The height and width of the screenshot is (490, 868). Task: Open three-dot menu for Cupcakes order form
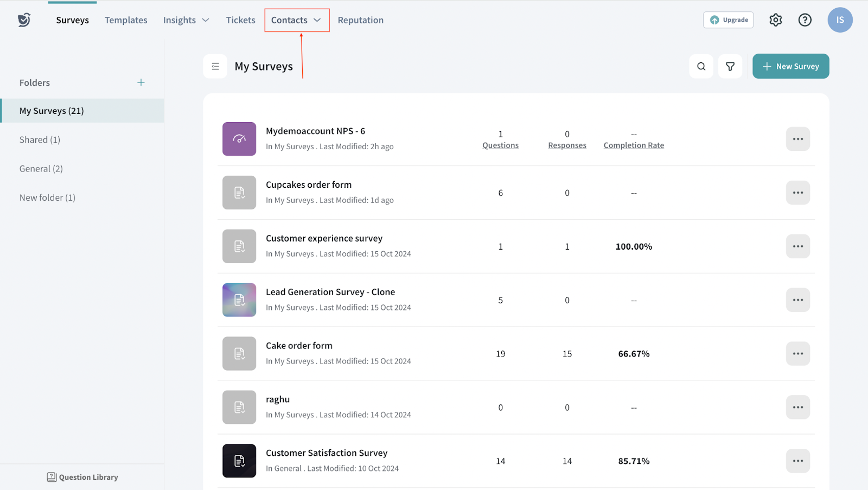797,193
